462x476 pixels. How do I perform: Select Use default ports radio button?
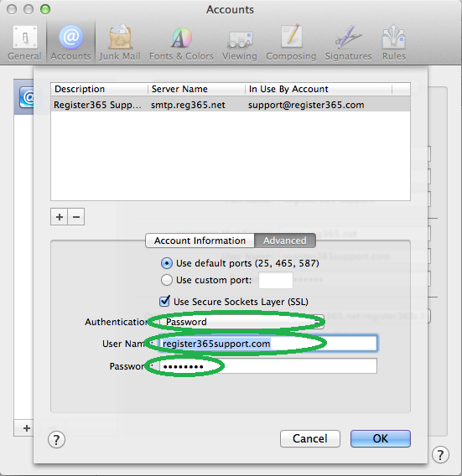[x=167, y=263]
